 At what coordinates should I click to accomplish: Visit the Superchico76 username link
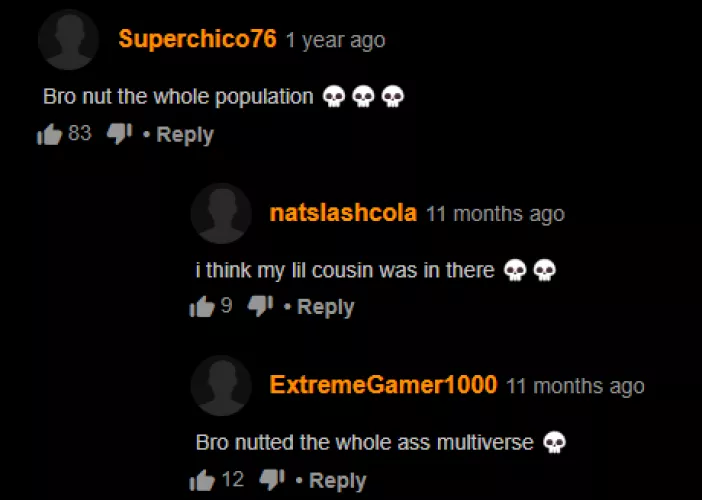[x=197, y=39]
